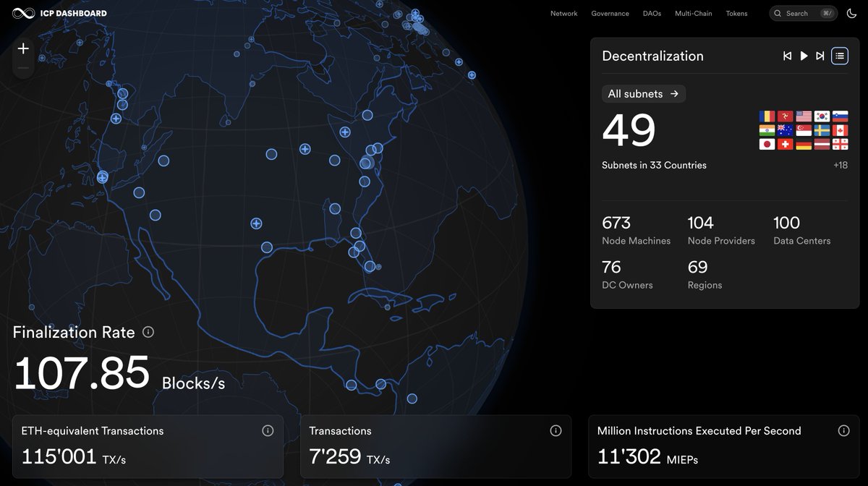Click the Decentralization panel title
The image size is (868, 486).
(652, 56)
